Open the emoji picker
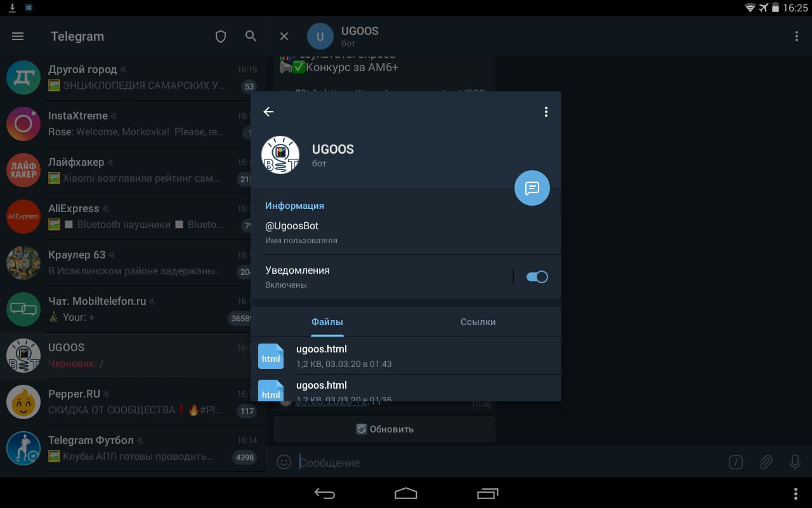The width and height of the screenshot is (812, 508). tap(284, 462)
